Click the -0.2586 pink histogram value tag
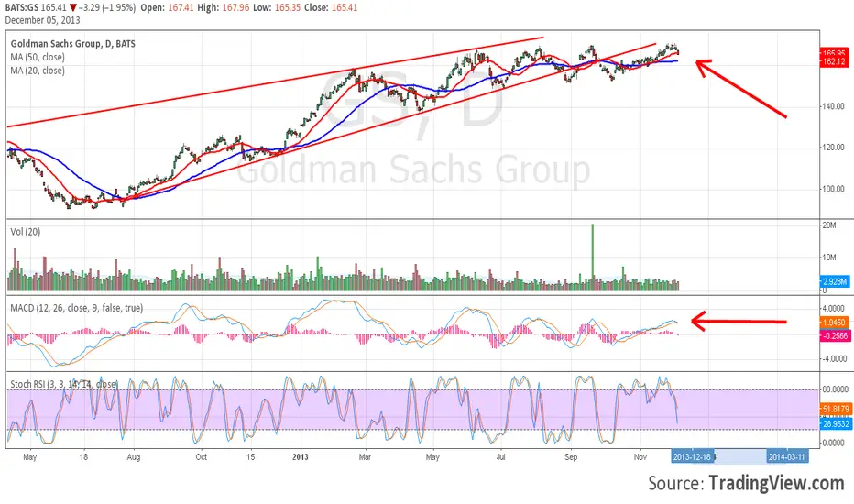Image resolution: width=854 pixels, height=504 pixels. (836, 336)
